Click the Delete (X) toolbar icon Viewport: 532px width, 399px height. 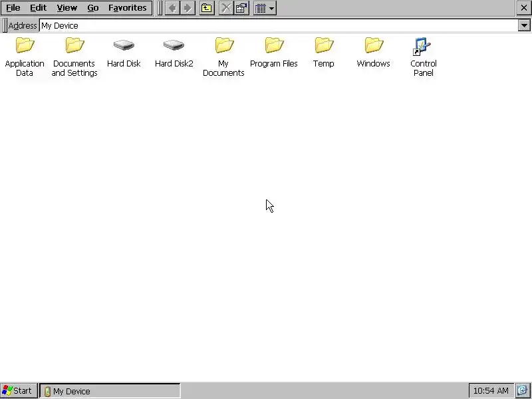coord(225,8)
